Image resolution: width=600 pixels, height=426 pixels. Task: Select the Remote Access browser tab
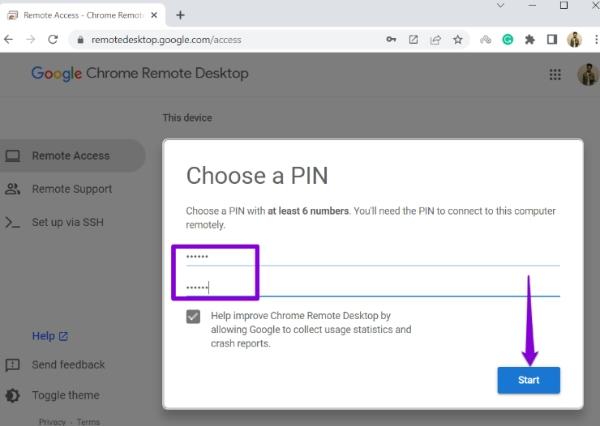click(82, 15)
